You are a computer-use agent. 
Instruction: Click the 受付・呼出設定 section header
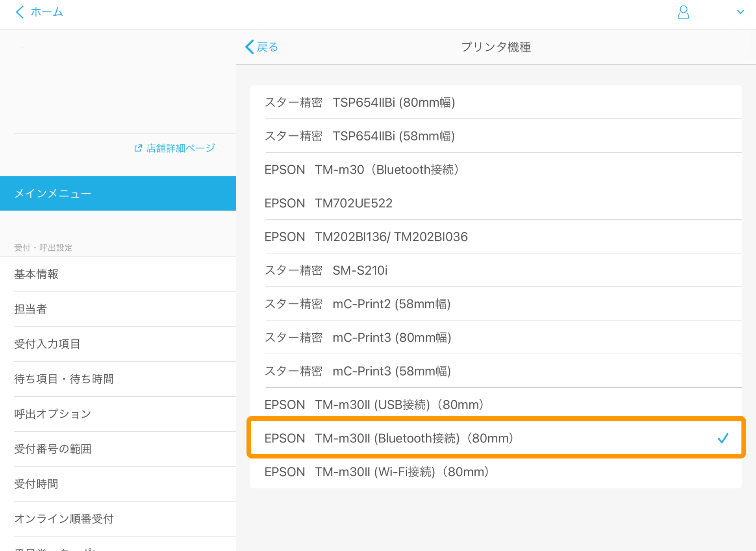point(43,248)
